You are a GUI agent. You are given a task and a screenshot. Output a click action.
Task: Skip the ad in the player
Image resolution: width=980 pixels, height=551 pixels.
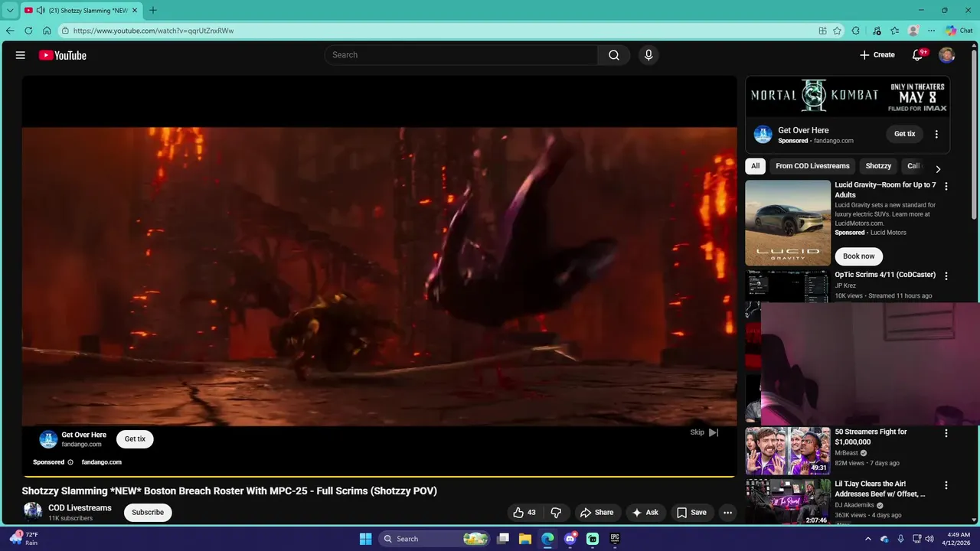point(704,432)
